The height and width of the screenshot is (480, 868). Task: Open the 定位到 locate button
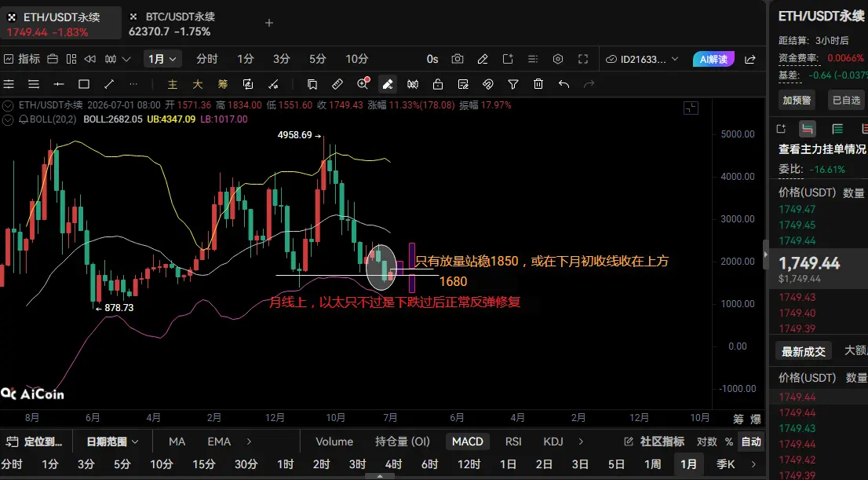[35, 442]
